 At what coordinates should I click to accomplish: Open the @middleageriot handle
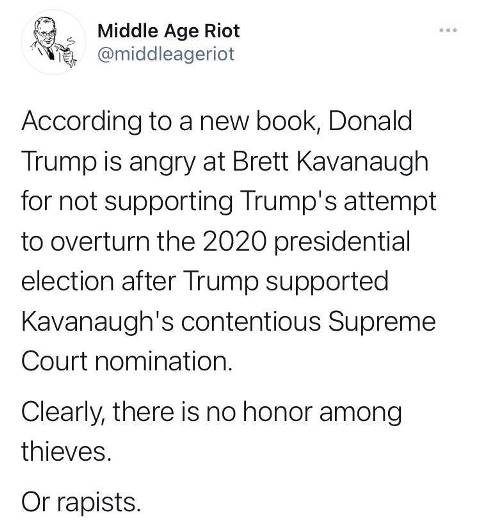tap(166, 54)
